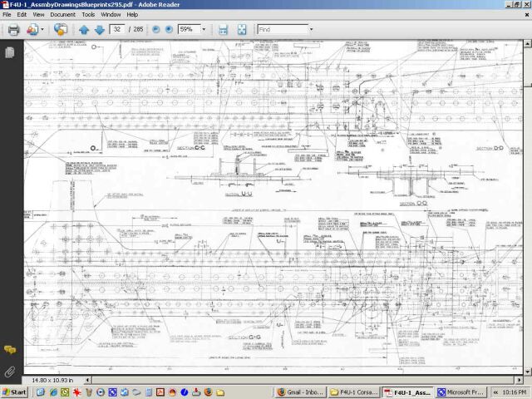532x399 pixels.
Task: Click the Print icon in the toolbar
Action: pos(13,29)
